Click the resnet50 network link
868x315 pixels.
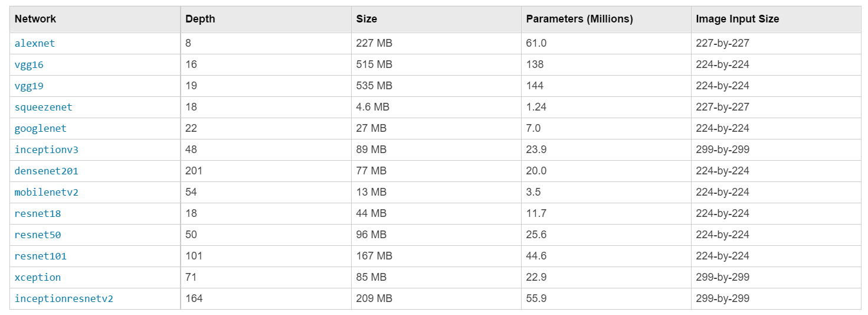click(38, 235)
